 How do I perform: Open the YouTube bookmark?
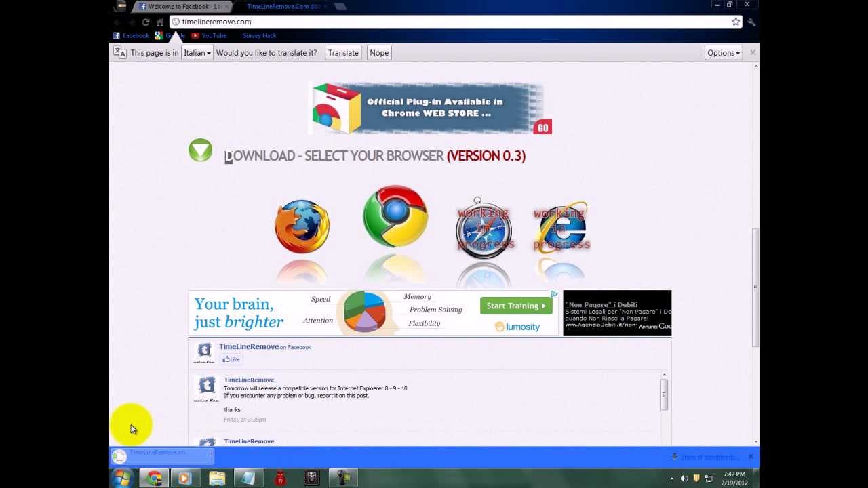(209, 35)
